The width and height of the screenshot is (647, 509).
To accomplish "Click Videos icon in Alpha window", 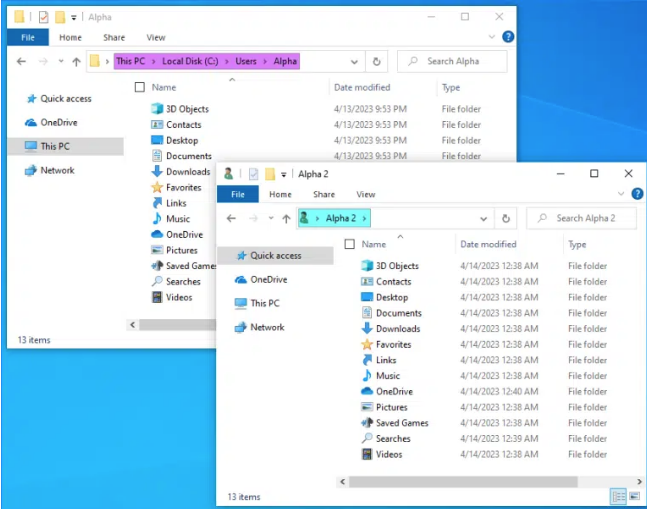I will coord(157,297).
